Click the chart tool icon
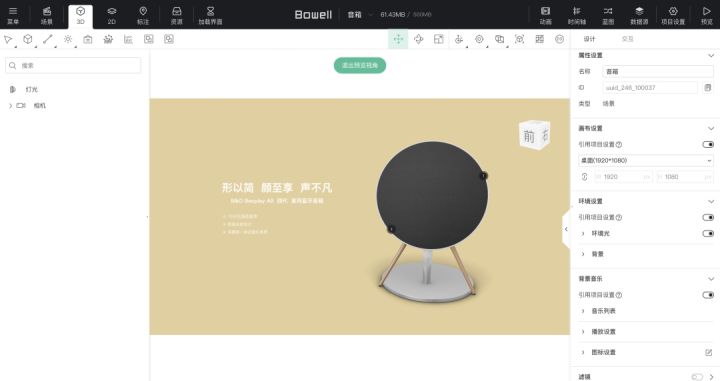This screenshot has width=720, height=381. [128, 39]
